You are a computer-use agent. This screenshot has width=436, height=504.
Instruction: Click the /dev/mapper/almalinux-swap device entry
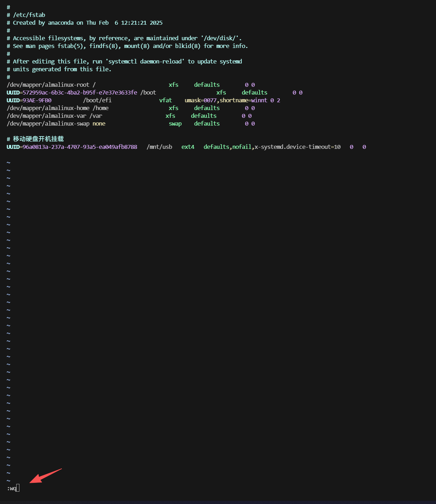48,123
